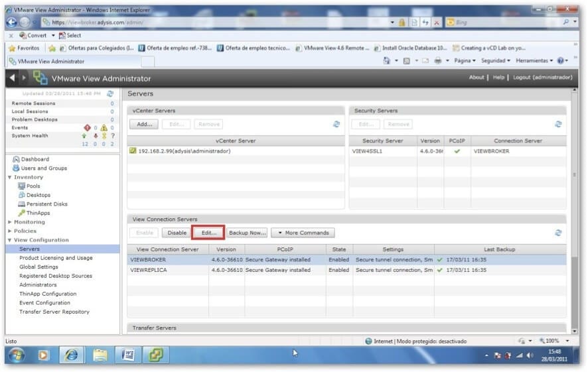
Task: Refresh the sidebar Updated status icon
Action: tap(110, 93)
